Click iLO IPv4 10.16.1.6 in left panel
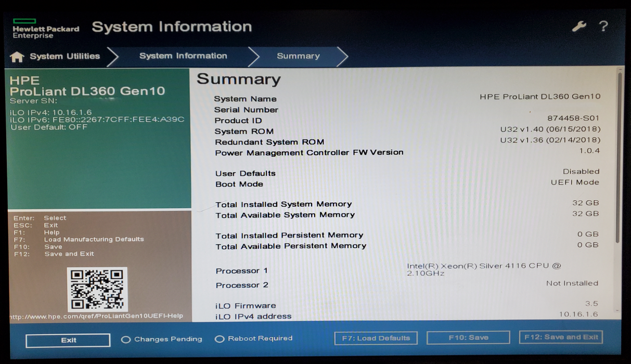 (51, 112)
